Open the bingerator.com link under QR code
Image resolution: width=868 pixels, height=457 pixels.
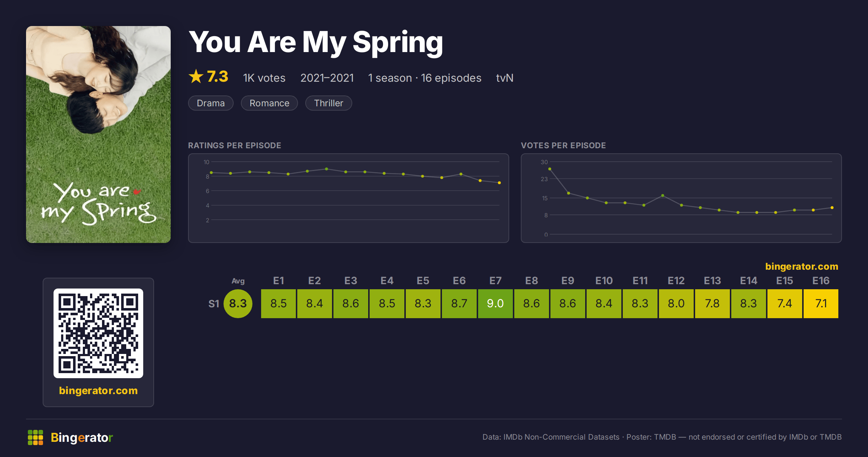(x=98, y=390)
